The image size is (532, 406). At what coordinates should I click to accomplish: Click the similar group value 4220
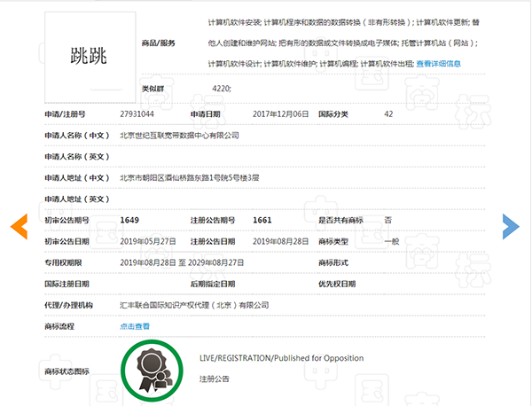223,90
